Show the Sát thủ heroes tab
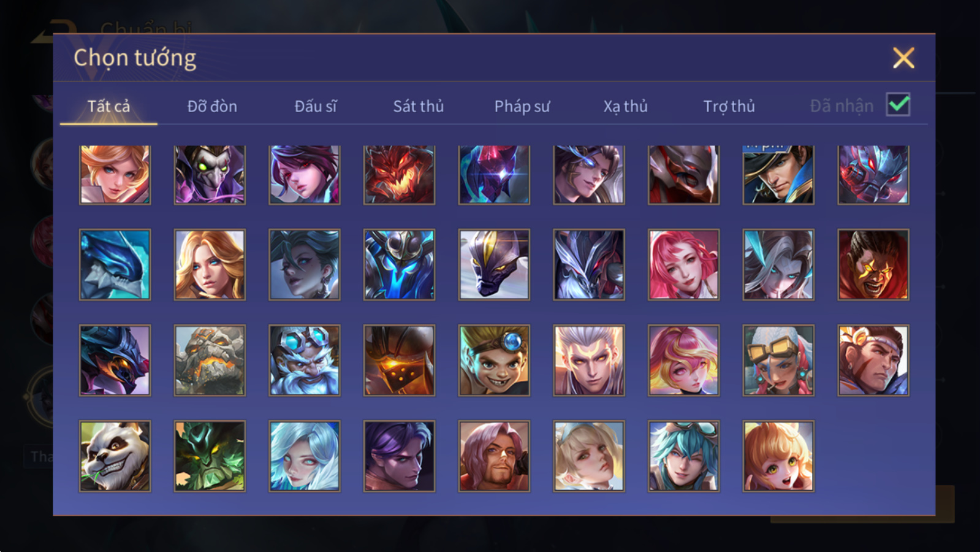Viewport: 980px width, 552px height. coord(419,106)
